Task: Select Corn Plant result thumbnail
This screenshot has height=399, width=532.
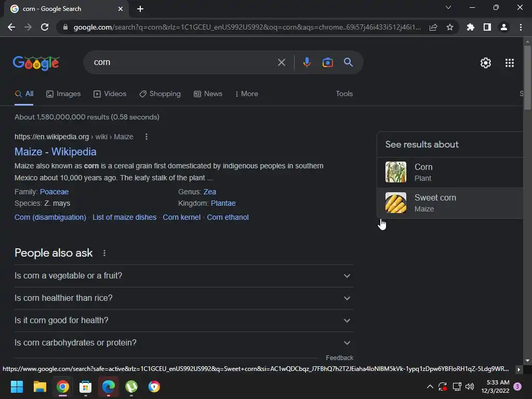Action: pos(395,172)
